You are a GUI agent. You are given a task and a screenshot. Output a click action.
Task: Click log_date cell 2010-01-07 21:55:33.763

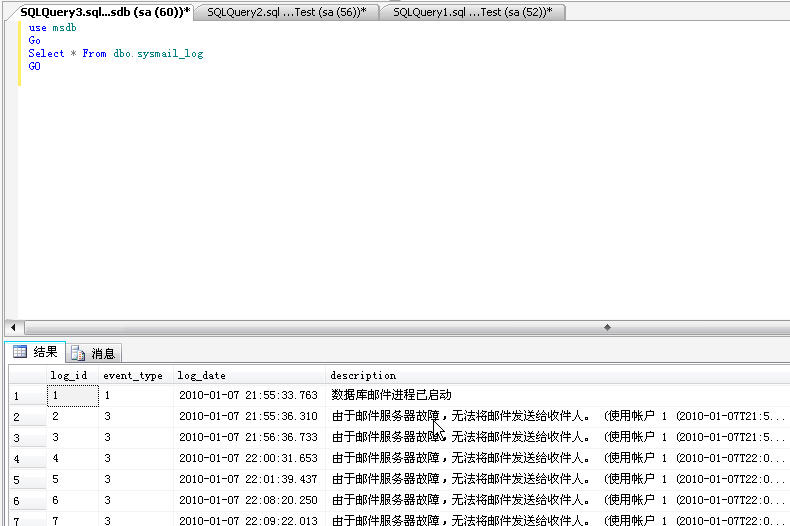(x=249, y=396)
